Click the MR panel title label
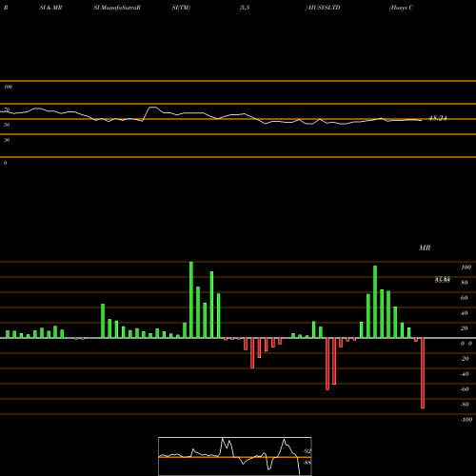The width and height of the screenshot is (476, 476). tap(425, 248)
